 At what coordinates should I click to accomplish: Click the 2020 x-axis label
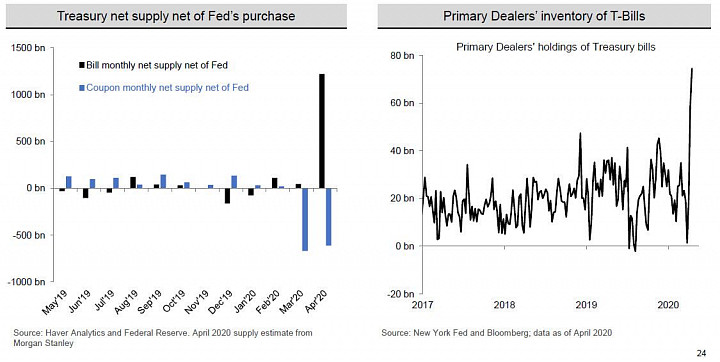(x=669, y=305)
